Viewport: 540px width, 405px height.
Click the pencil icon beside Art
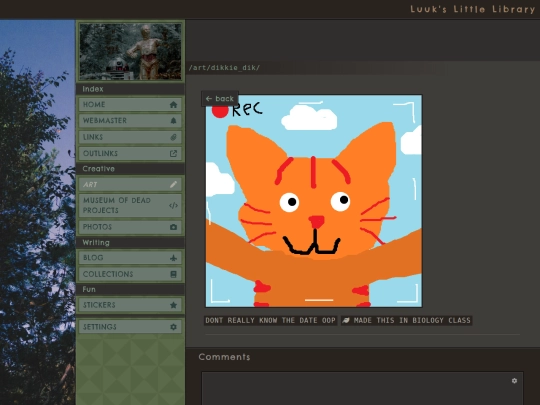(x=173, y=185)
